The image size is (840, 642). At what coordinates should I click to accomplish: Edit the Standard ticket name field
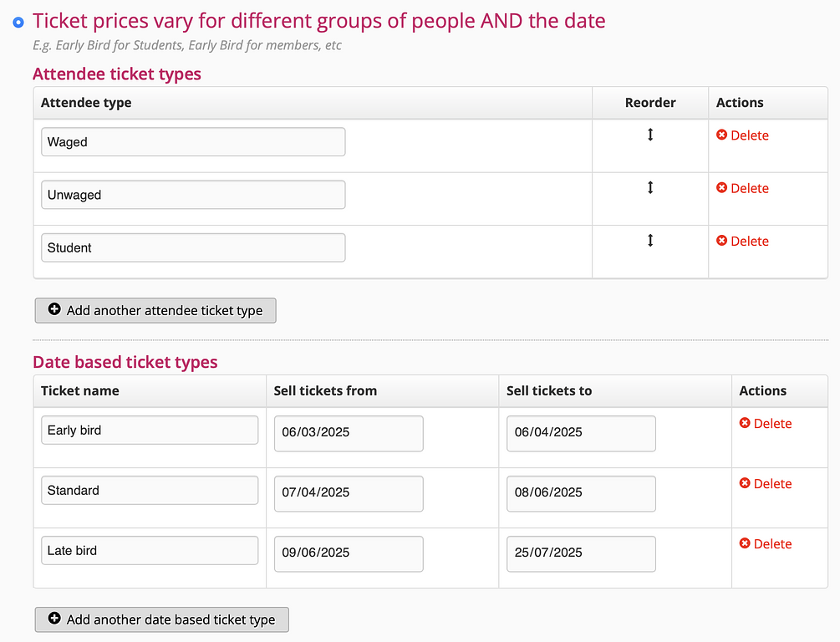click(x=150, y=490)
